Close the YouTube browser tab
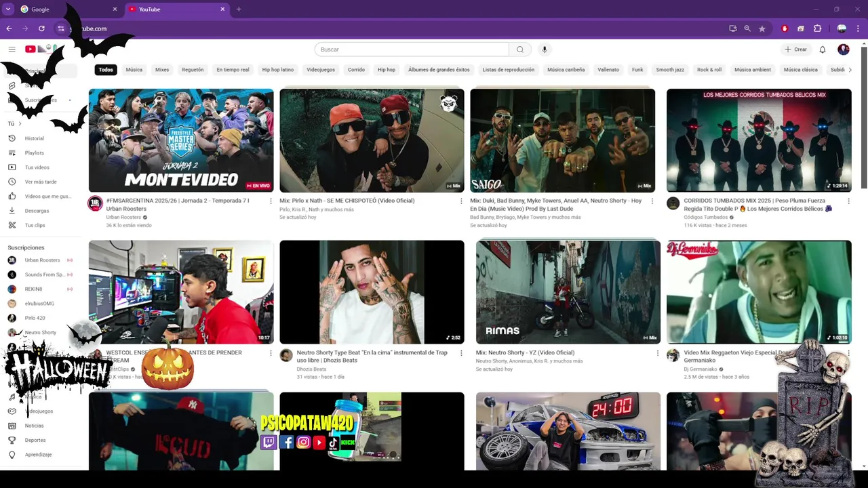The image size is (868, 488). click(222, 9)
